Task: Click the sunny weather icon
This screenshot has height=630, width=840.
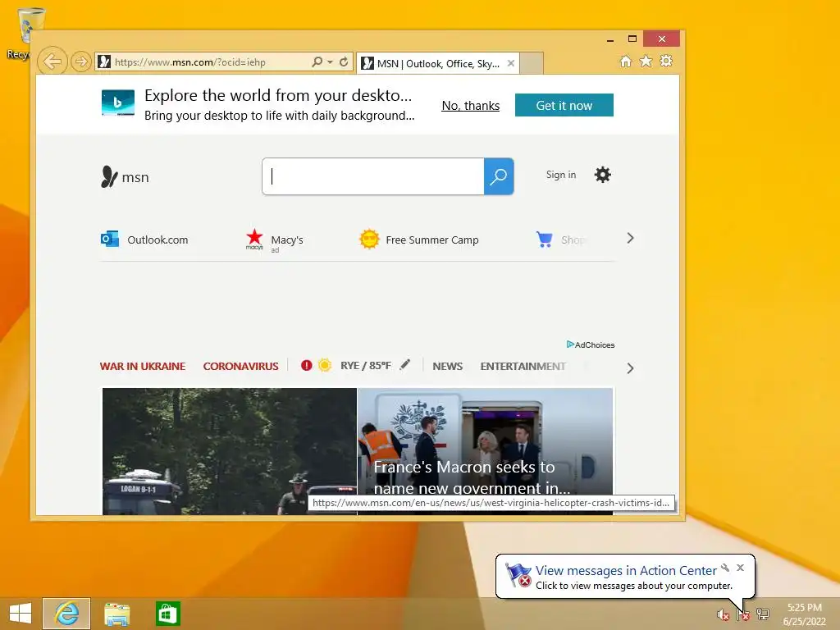Action: tap(325, 365)
